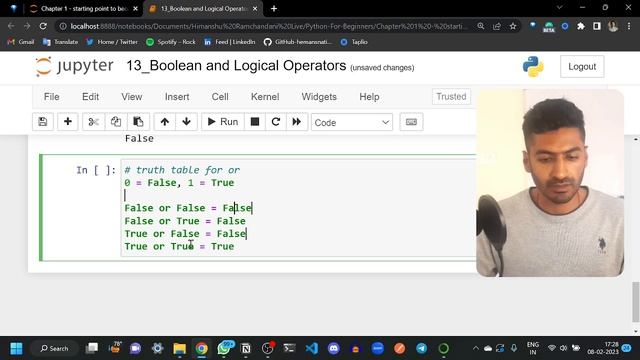Select the In [ ] cell prompt

click(96, 170)
